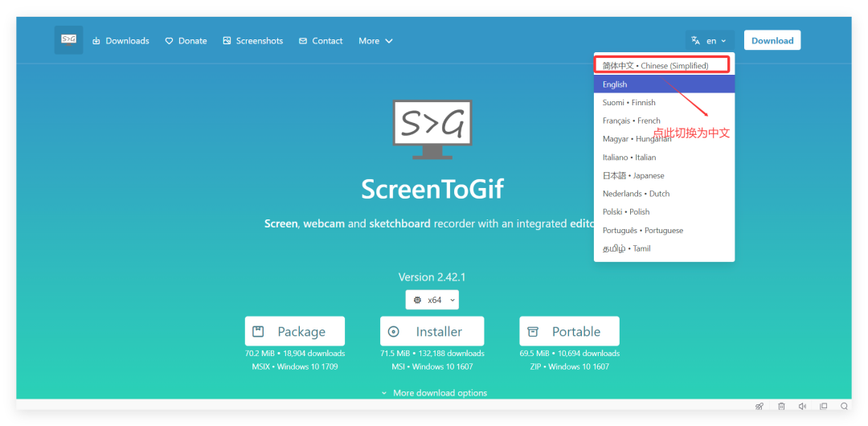This screenshot has height=426, width=868.
Task: Download the Portable ZIP version
Action: tap(570, 331)
